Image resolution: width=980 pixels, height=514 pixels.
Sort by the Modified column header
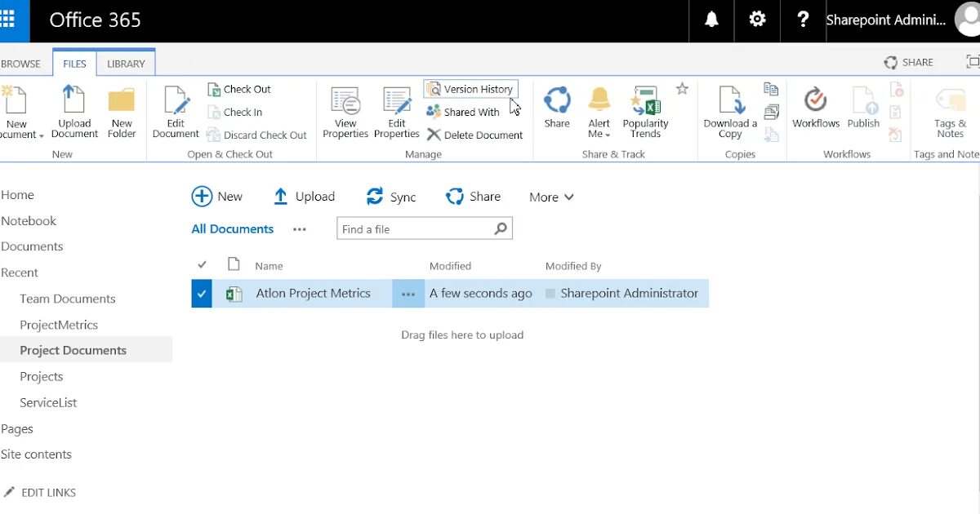pos(450,266)
